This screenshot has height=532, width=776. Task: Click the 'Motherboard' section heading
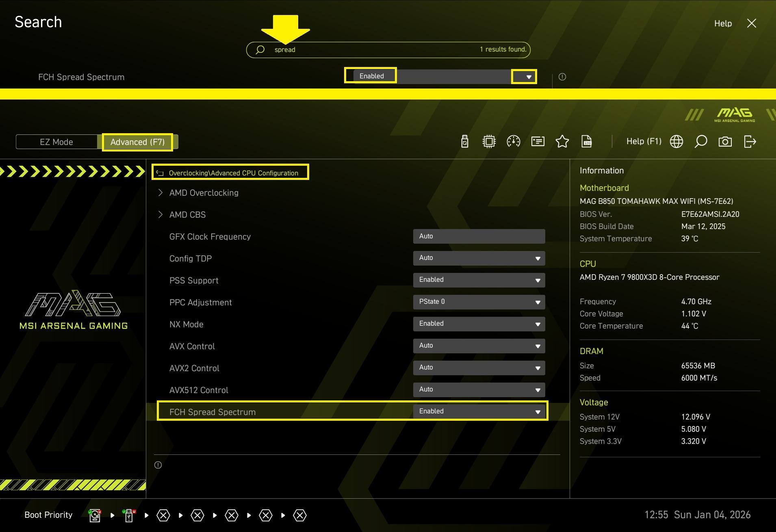coord(604,188)
